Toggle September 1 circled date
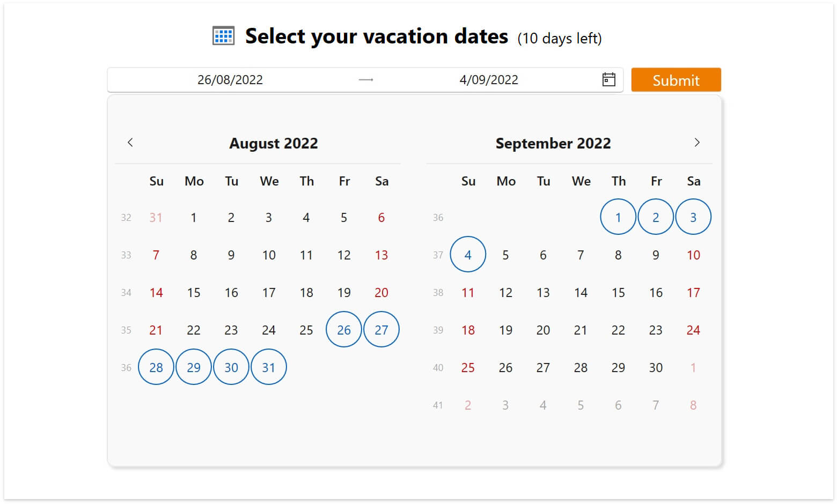This screenshot has height=504, width=837. 618,217
